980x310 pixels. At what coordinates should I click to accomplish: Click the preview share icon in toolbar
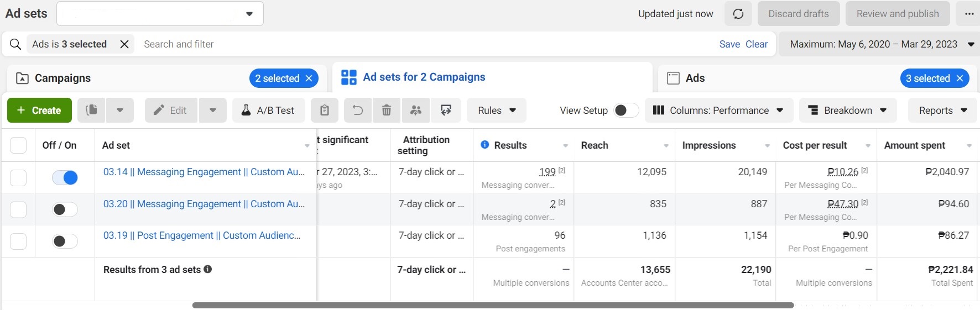click(446, 111)
